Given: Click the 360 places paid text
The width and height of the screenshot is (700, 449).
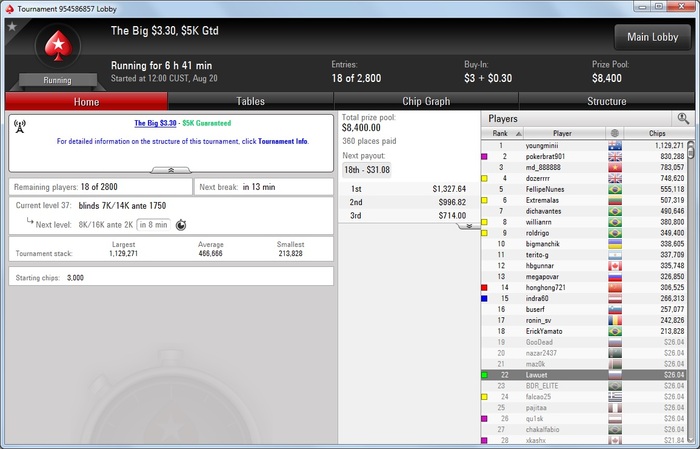Looking at the screenshot, I should pyautogui.click(x=369, y=141).
